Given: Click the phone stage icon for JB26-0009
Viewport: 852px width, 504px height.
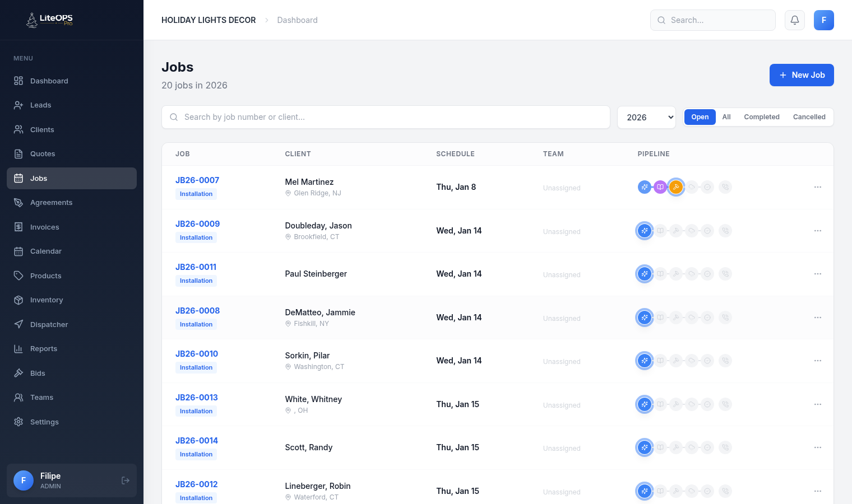Looking at the screenshot, I should point(725,231).
